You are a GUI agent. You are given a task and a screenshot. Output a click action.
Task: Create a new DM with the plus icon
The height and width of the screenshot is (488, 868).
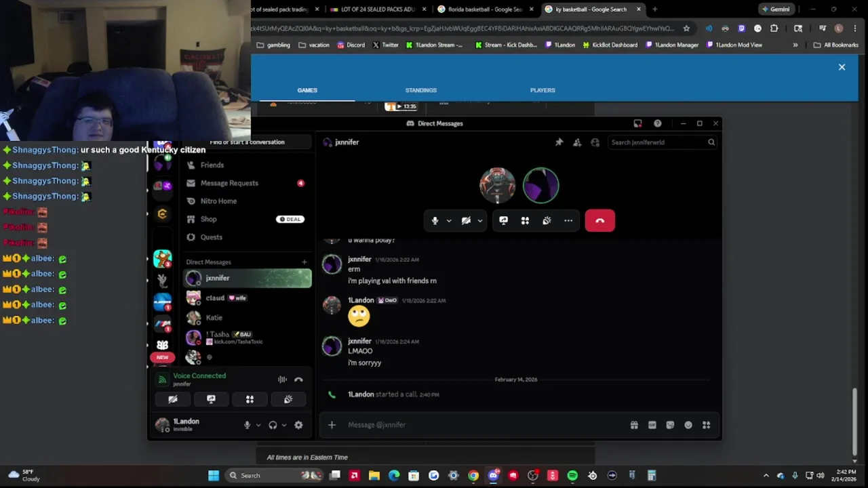[x=304, y=262]
